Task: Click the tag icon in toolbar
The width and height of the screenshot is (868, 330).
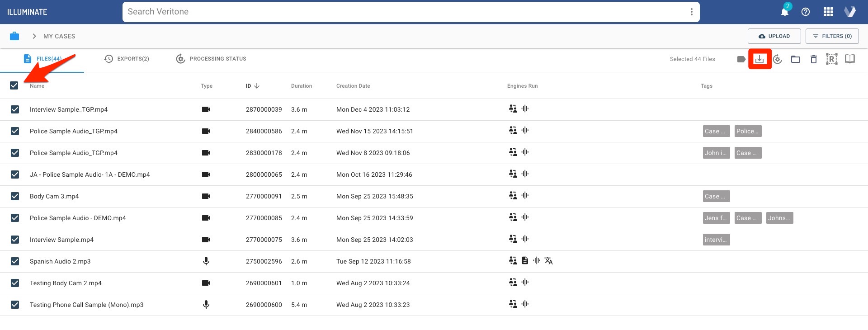Action: (741, 59)
